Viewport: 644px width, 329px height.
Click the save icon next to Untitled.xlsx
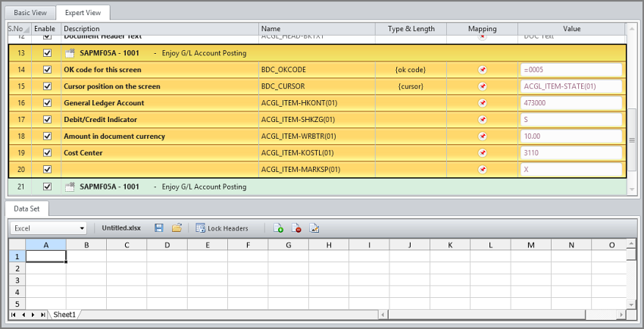click(x=158, y=227)
